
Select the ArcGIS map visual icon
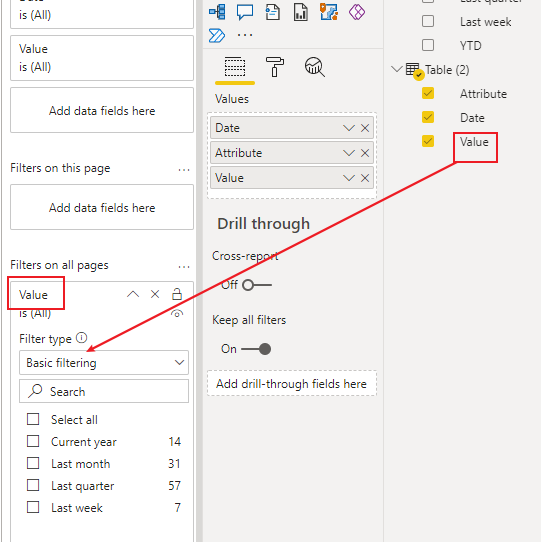329,12
